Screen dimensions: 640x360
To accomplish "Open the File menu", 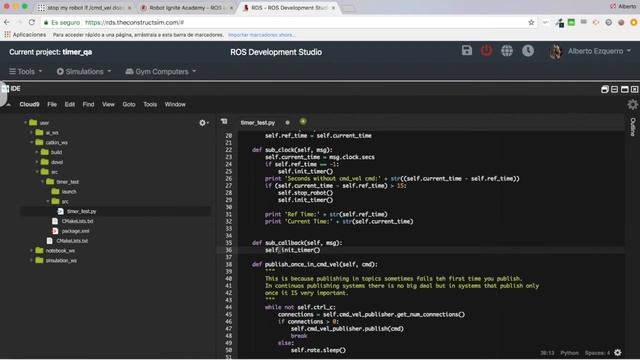I will [52, 104].
